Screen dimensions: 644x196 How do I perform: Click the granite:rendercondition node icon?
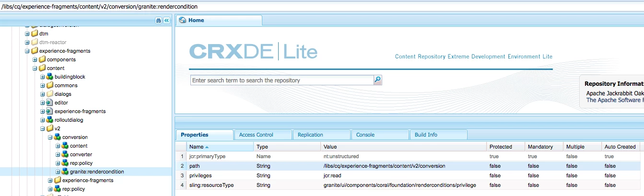point(65,172)
